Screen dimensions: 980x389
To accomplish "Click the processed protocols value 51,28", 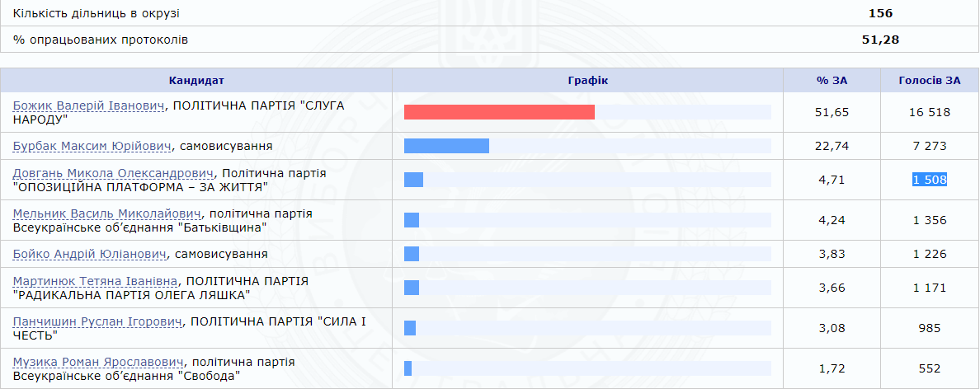I will 880,39.
